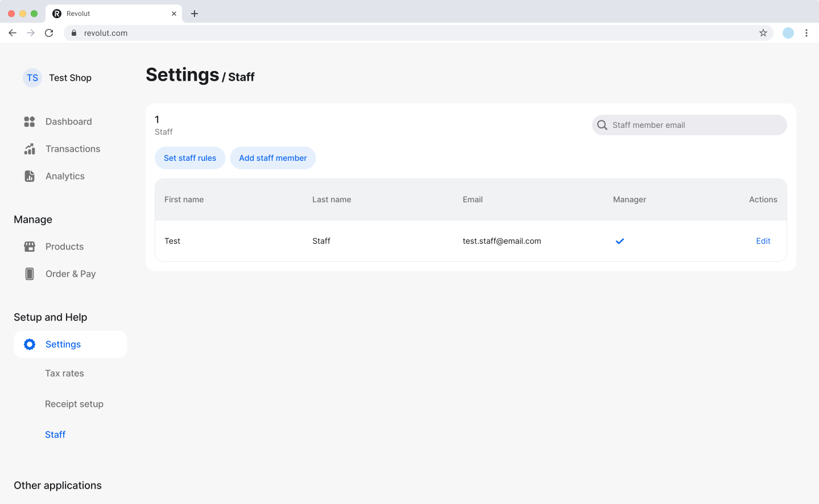
Task: Click the Manager column header
Action: tap(630, 199)
